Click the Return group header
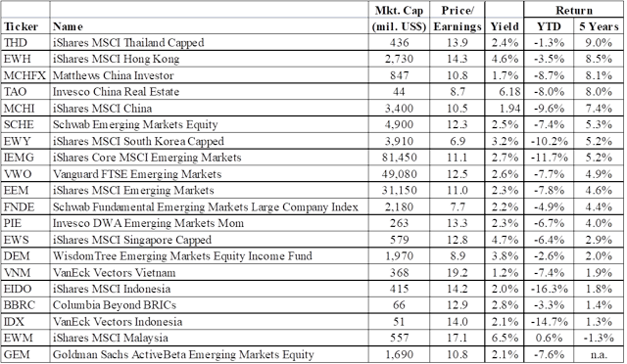This screenshot has height=364, width=627. (574, 10)
